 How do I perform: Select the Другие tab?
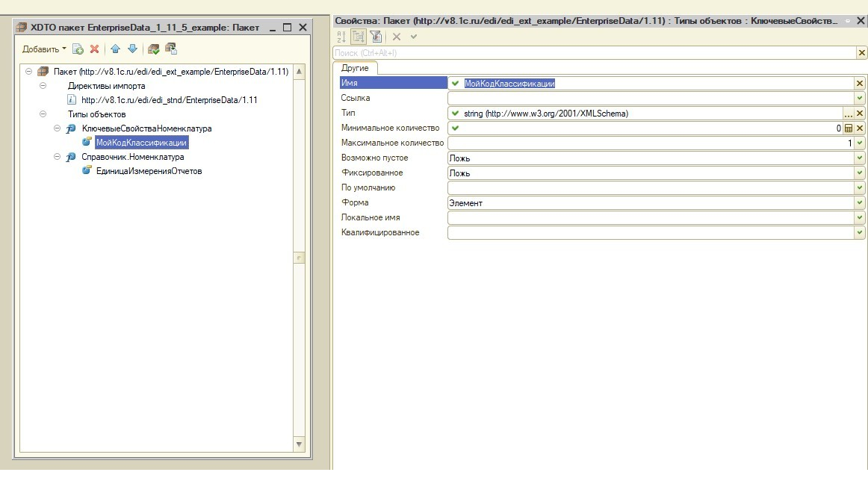point(356,68)
